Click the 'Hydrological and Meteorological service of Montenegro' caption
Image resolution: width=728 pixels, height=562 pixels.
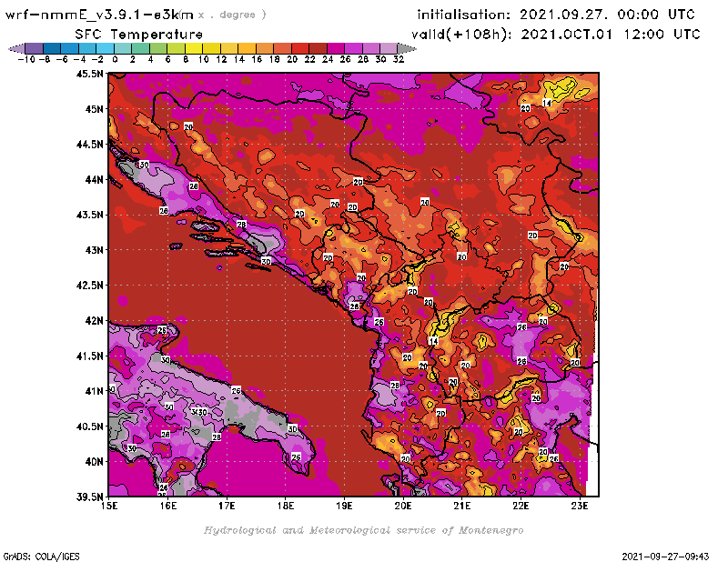(363, 530)
